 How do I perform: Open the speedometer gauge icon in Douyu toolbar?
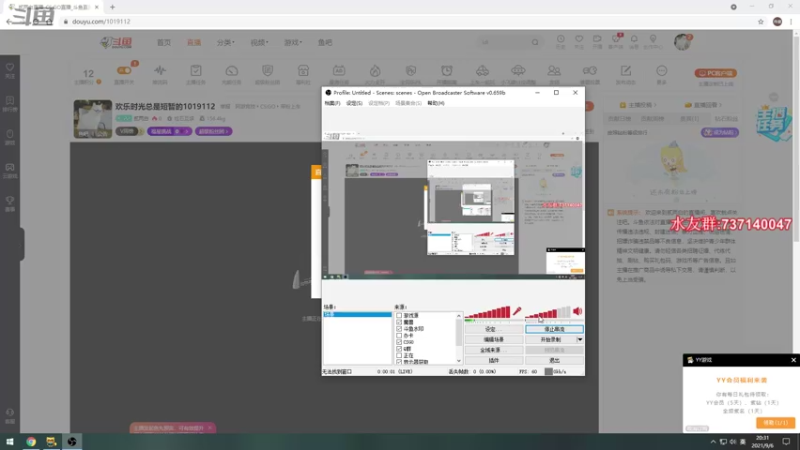[231, 70]
